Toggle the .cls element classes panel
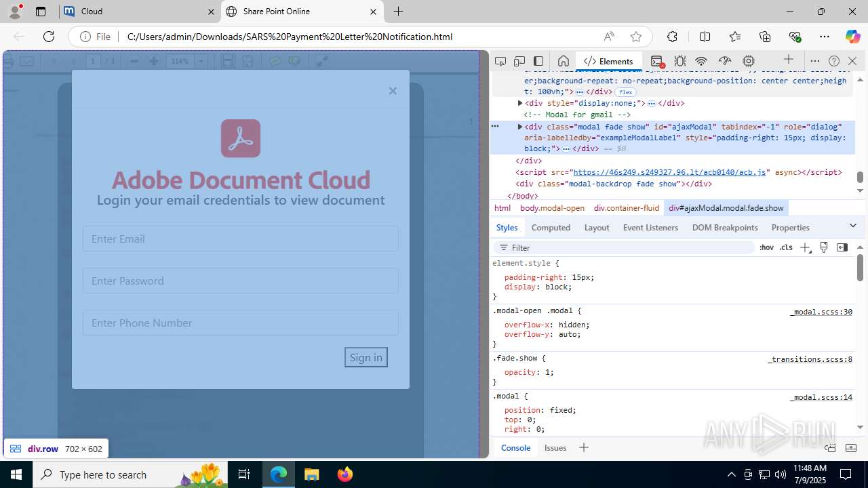This screenshot has width=868, height=488. [786, 248]
